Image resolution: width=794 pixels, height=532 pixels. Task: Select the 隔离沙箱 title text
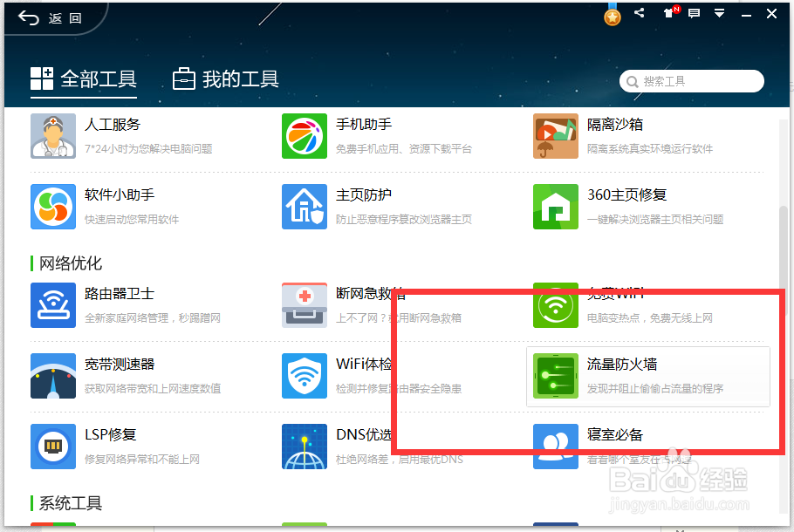pos(615,125)
